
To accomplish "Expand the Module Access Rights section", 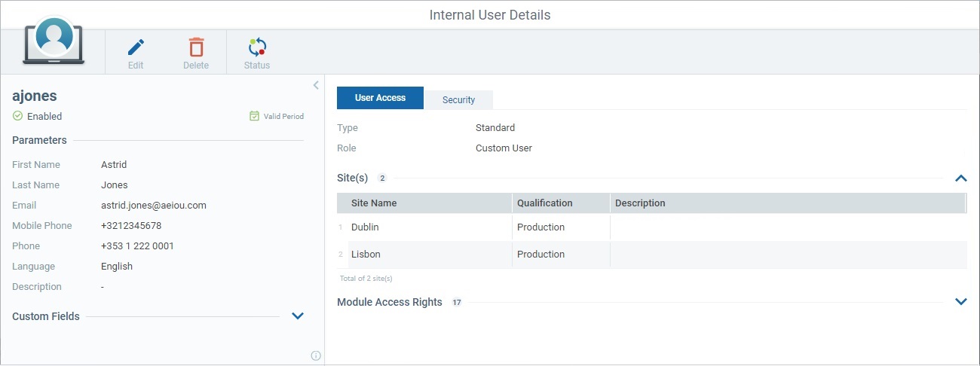I will point(960,302).
